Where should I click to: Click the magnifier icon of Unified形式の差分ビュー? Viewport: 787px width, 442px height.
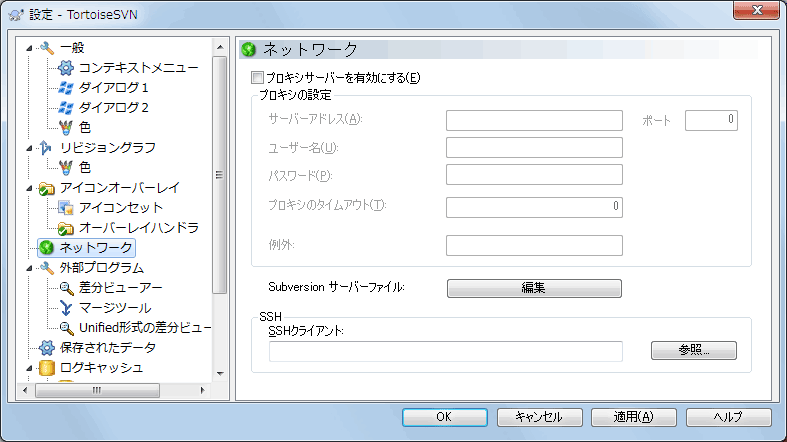point(66,328)
